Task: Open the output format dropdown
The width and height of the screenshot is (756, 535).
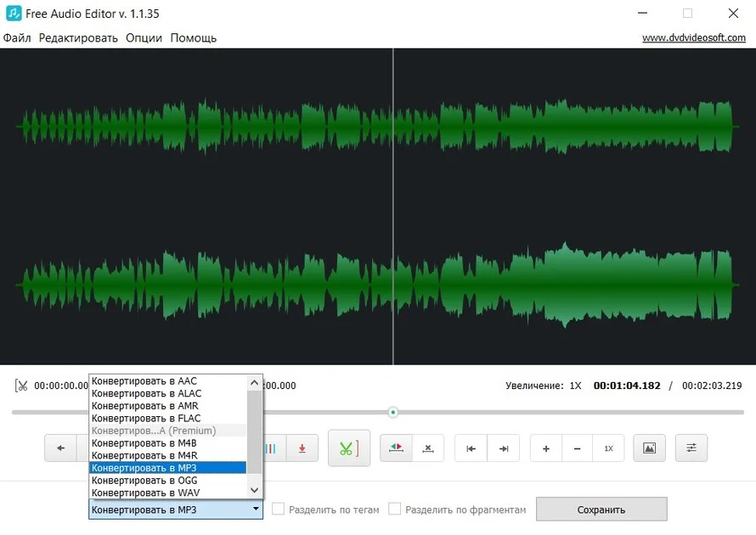Action: pos(254,509)
